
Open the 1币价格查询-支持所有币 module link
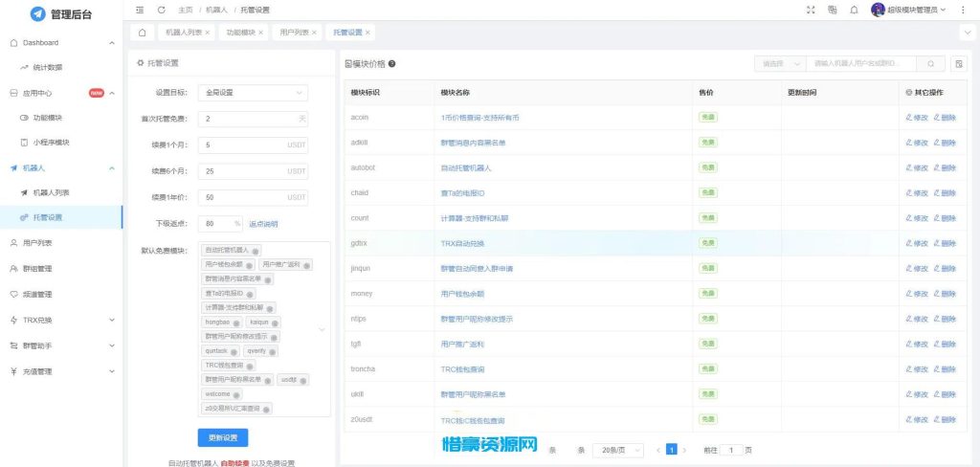(480, 118)
